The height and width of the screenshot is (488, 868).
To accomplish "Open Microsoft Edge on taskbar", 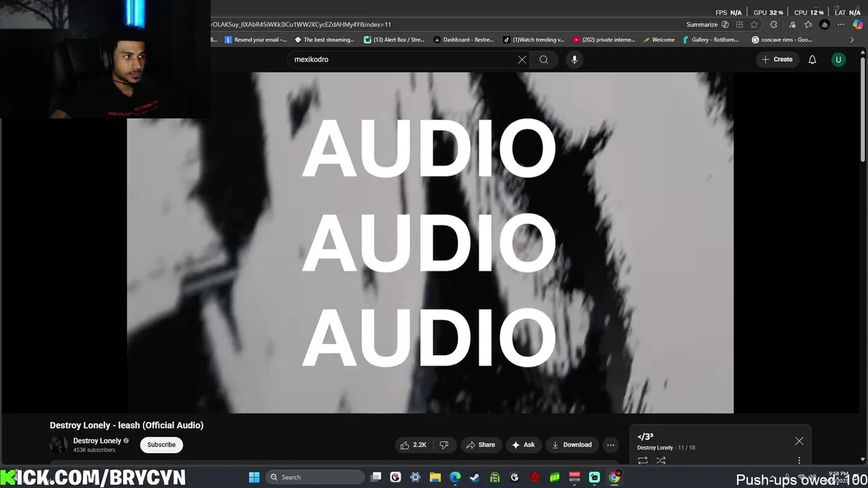I will tap(455, 477).
